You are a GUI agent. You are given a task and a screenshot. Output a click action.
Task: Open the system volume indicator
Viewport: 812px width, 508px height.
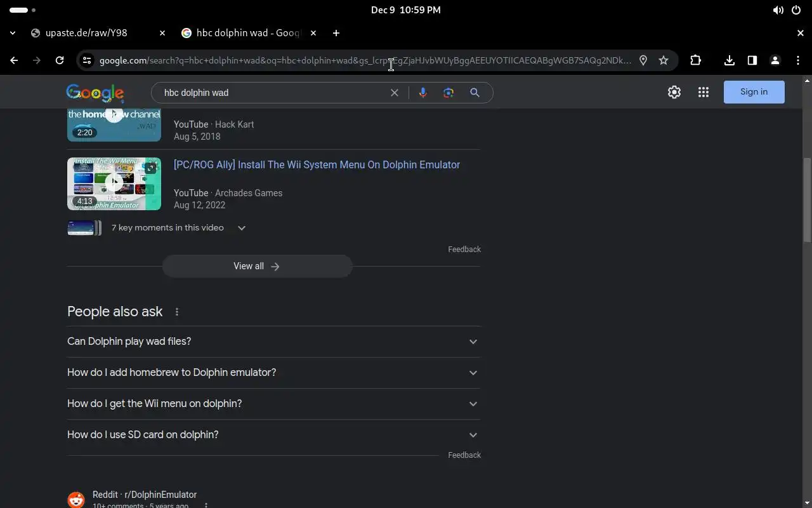[x=778, y=10]
